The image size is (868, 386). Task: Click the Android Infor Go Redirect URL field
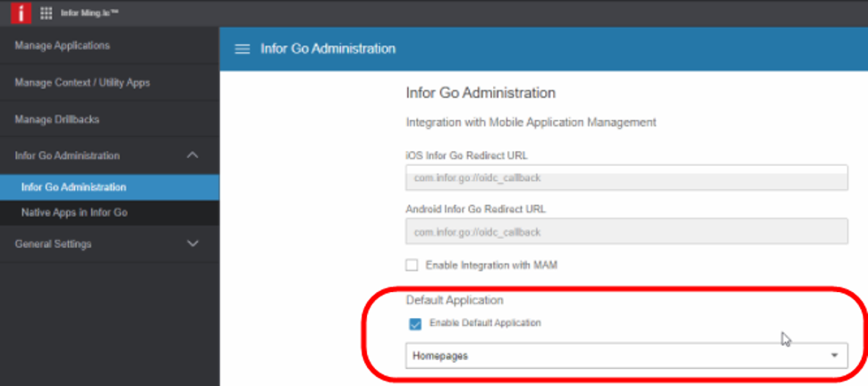point(626,232)
